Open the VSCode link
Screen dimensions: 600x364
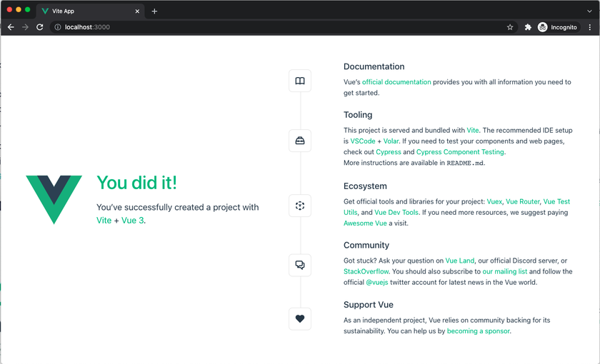point(363,141)
